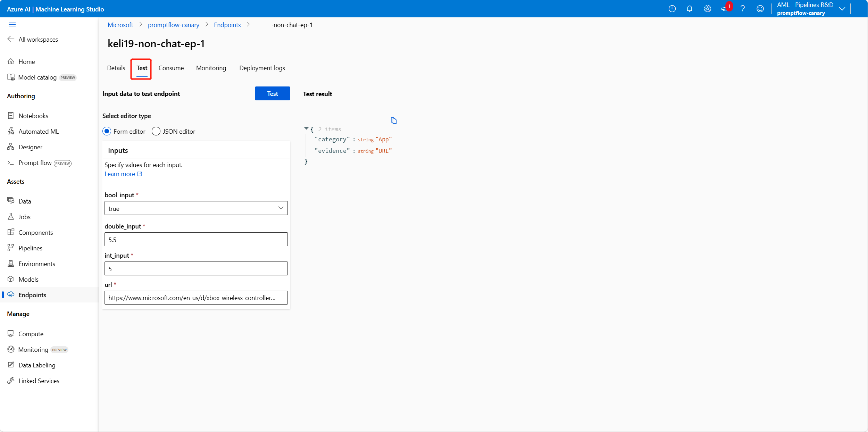
Task: Click the blue Test button
Action: coord(272,93)
